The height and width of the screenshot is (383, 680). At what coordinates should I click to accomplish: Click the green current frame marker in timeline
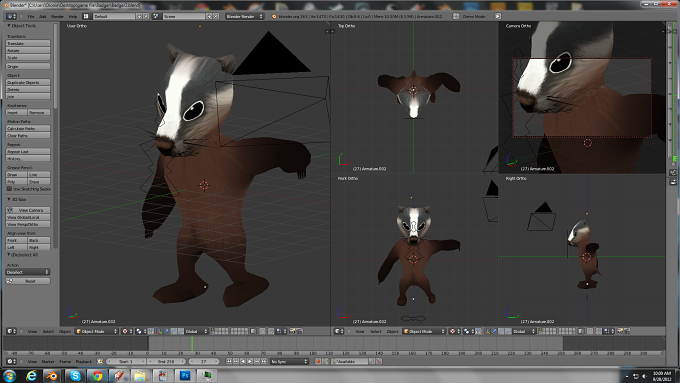point(192,344)
